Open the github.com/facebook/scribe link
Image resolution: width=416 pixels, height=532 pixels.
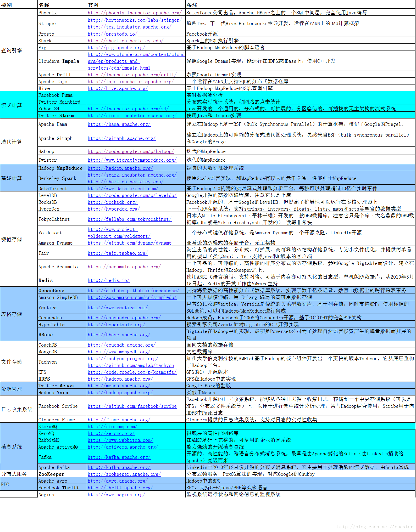[x=132, y=406]
